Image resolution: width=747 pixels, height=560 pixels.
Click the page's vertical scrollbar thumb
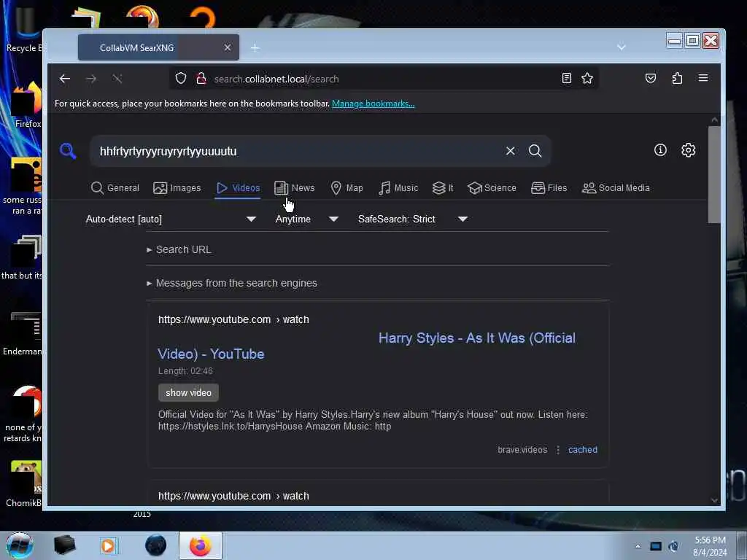[x=714, y=174]
